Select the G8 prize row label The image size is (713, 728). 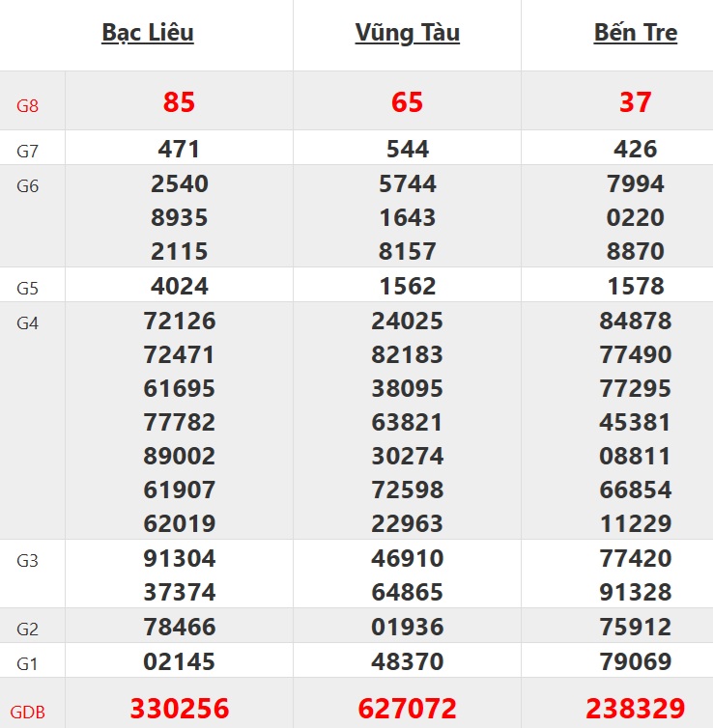click(27, 105)
